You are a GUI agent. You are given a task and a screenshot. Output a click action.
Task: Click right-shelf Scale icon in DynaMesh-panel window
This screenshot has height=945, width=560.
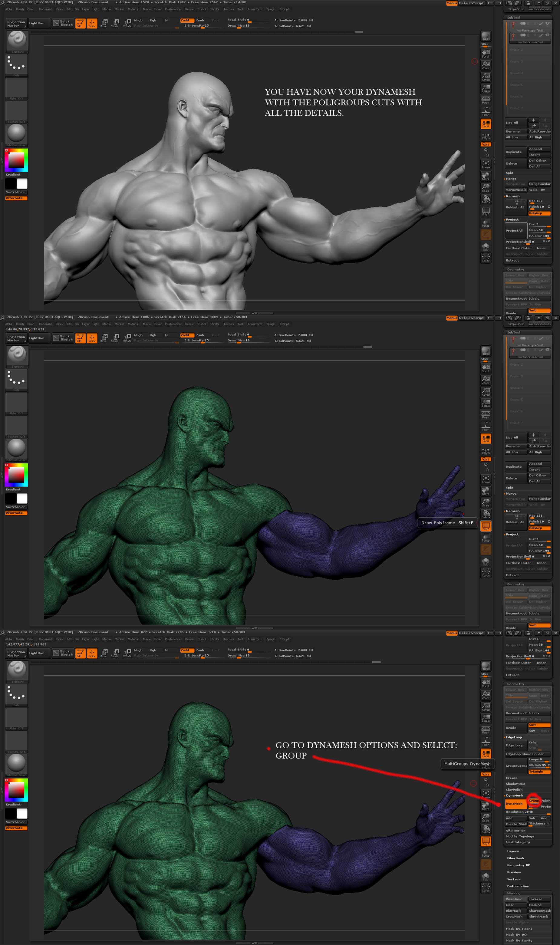click(486, 818)
